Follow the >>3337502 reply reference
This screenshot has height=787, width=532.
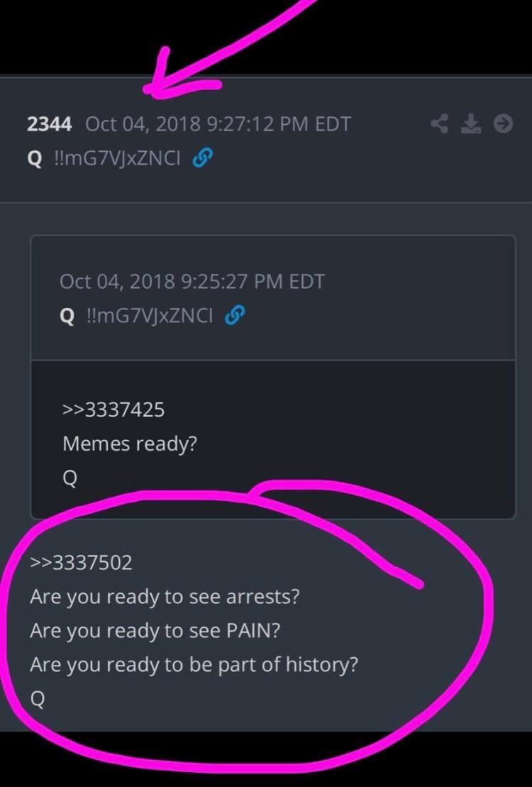(x=82, y=562)
